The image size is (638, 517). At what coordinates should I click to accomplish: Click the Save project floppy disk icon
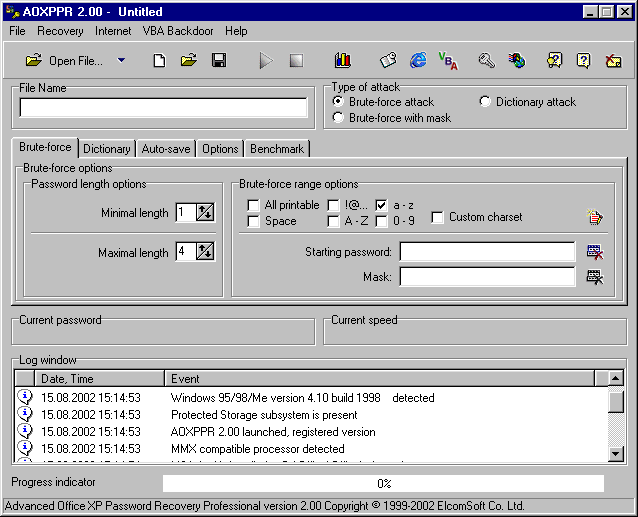[x=218, y=61]
